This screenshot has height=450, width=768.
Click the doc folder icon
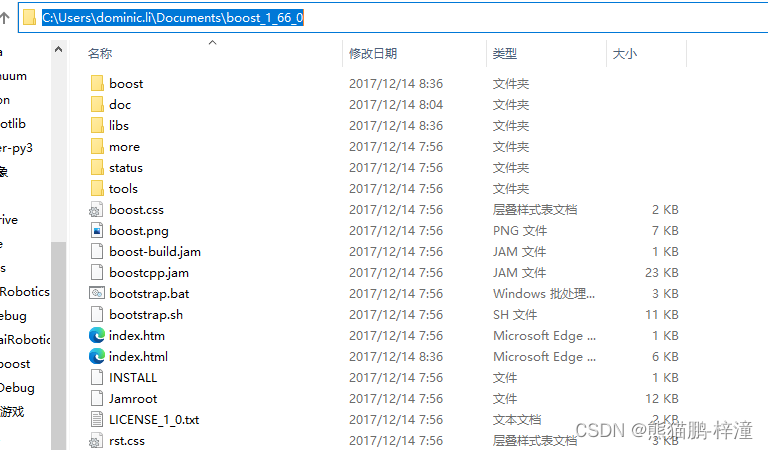click(97, 104)
